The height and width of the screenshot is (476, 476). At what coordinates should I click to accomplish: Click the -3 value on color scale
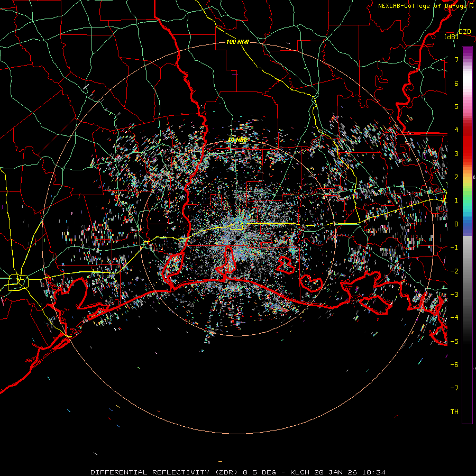click(x=454, y=295)
